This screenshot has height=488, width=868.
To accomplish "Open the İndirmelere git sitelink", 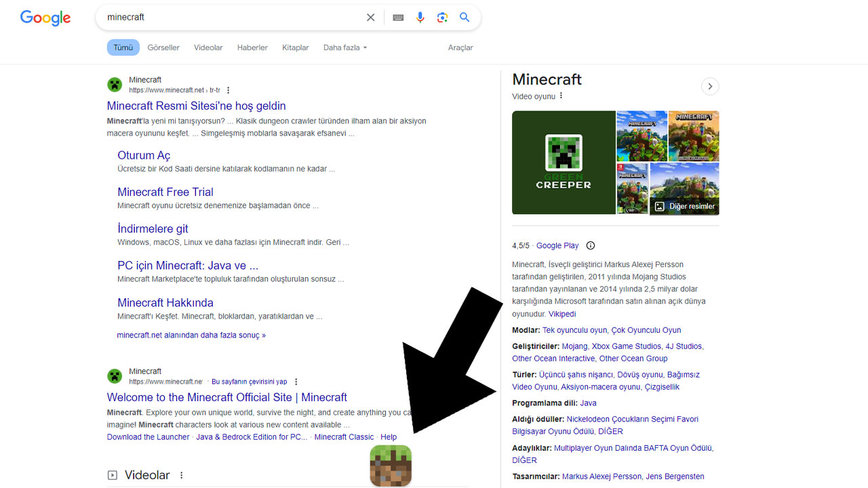I will (153, 228).
